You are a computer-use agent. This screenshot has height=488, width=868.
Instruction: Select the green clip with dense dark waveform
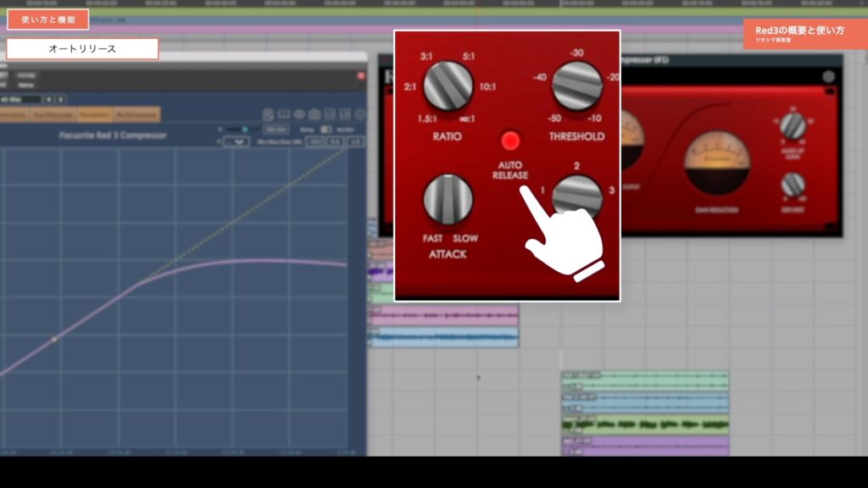point(645,425)
